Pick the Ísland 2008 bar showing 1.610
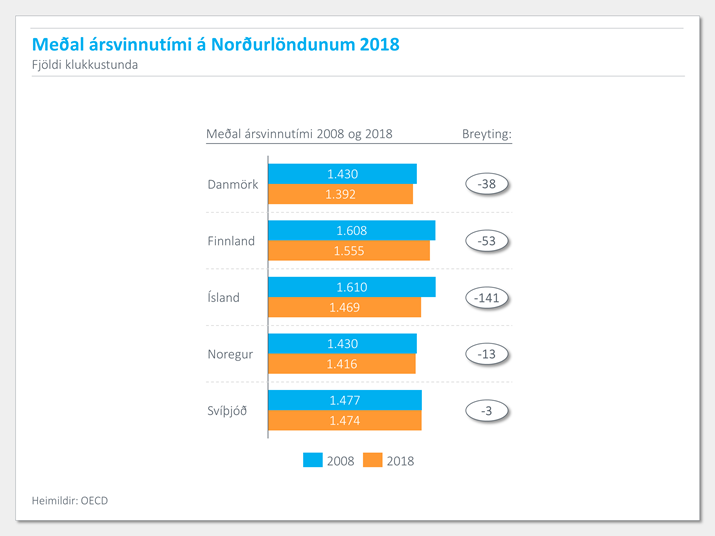 (x=351, y=287)
